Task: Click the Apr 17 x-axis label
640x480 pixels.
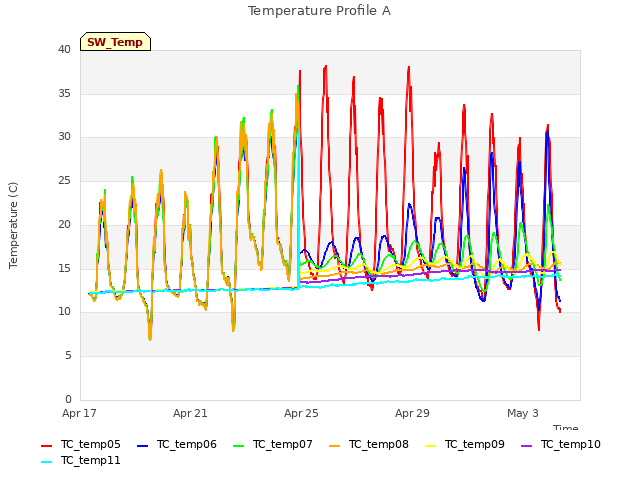Action: 79,413
